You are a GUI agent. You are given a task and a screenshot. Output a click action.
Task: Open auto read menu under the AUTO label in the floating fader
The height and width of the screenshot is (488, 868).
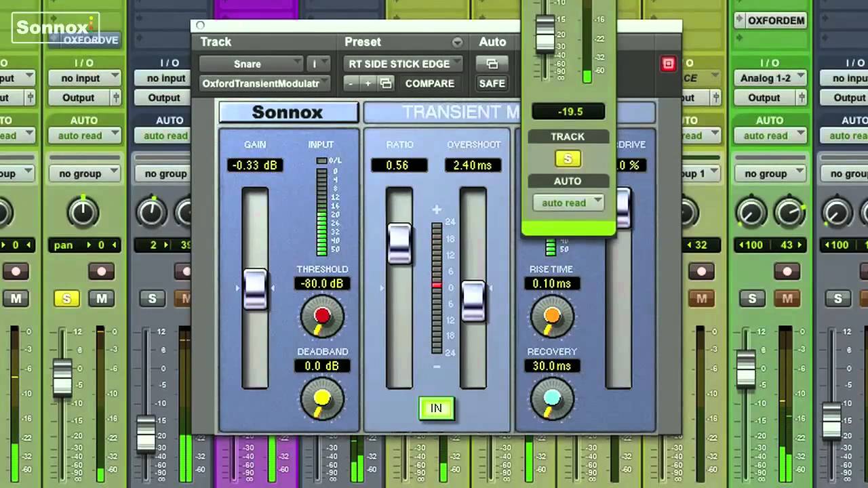[x=568, y=203]
